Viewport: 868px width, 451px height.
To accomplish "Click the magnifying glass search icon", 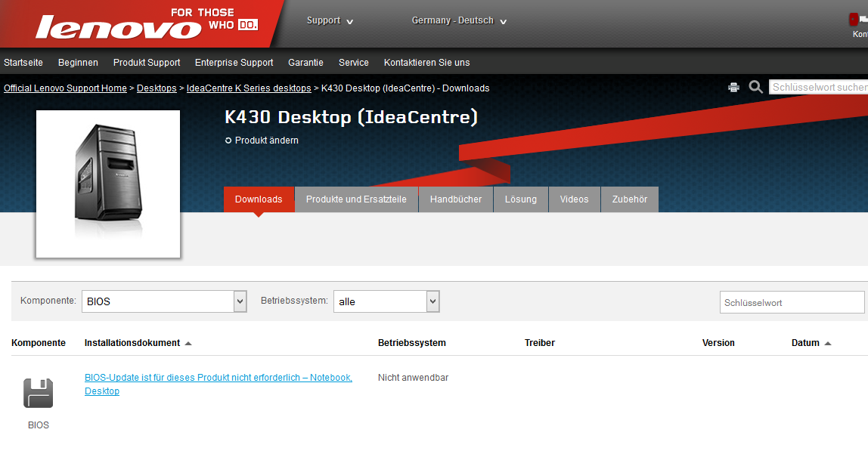I will coord(755,87).
